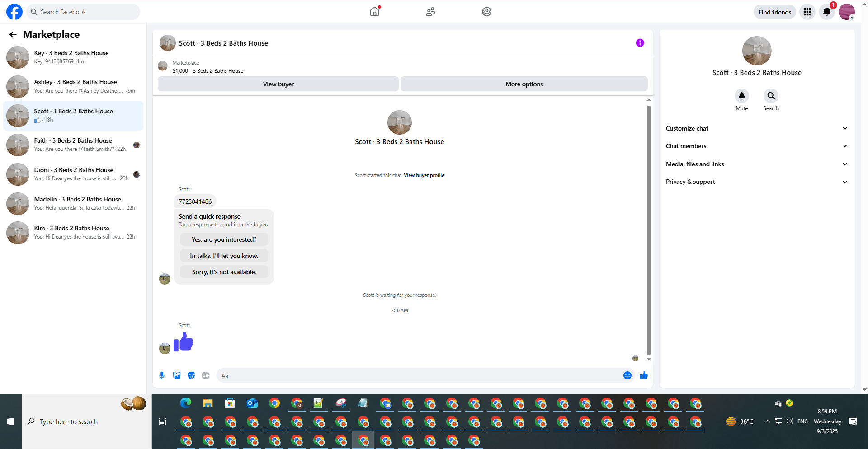Open the Key conversation
868x449 pixels.
pyautogui.click(x=73, y=57)
